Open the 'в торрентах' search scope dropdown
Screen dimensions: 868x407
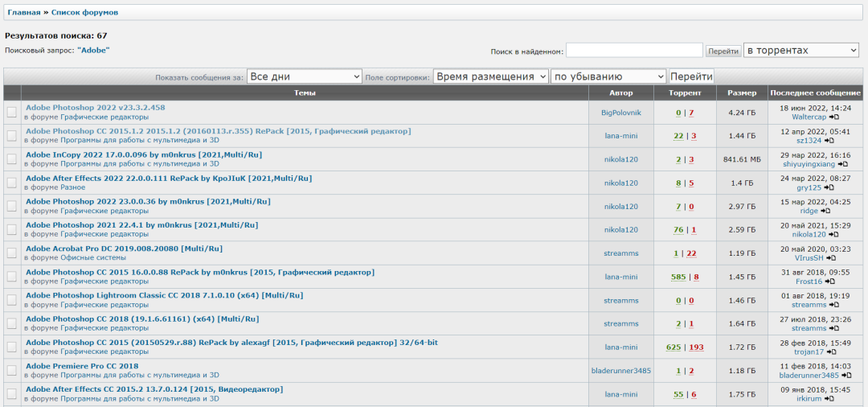[x=801, y=51]
